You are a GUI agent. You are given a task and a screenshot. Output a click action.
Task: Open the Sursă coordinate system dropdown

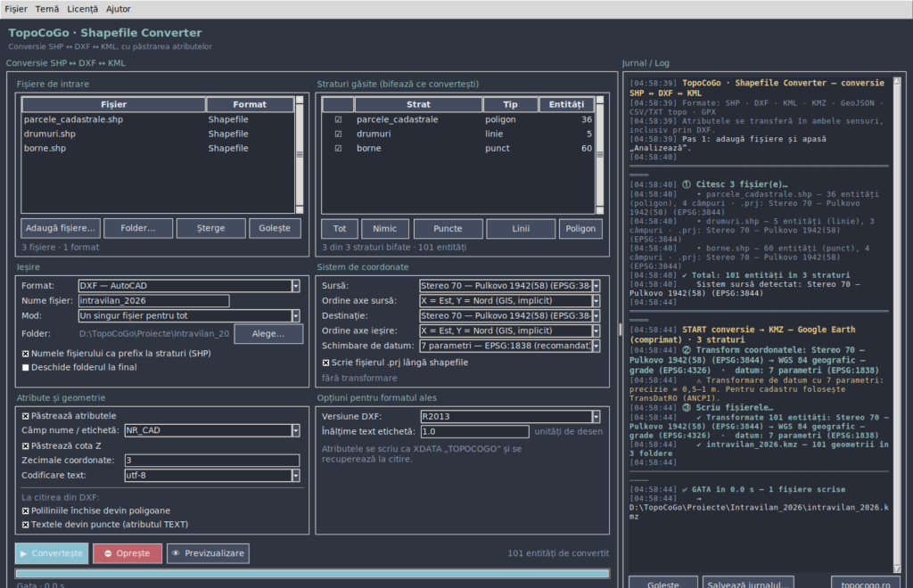[x=509, y=286]
